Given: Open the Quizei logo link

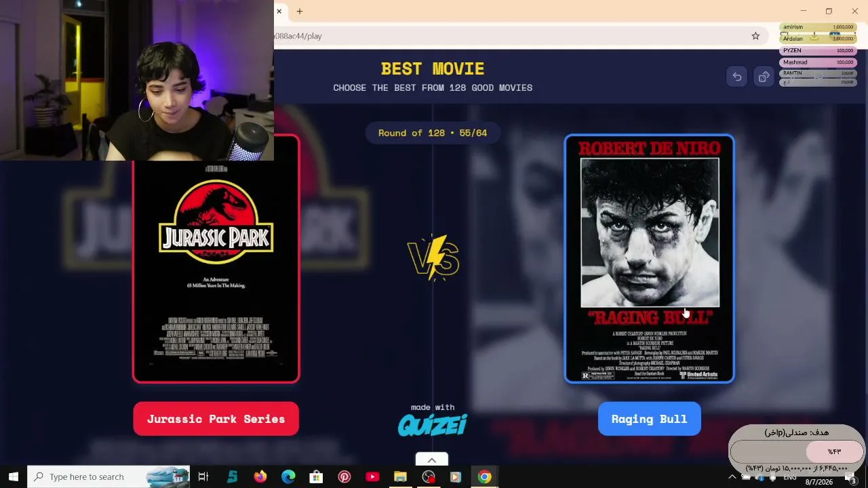Looking at the screenshot, I should coord(433,425).
